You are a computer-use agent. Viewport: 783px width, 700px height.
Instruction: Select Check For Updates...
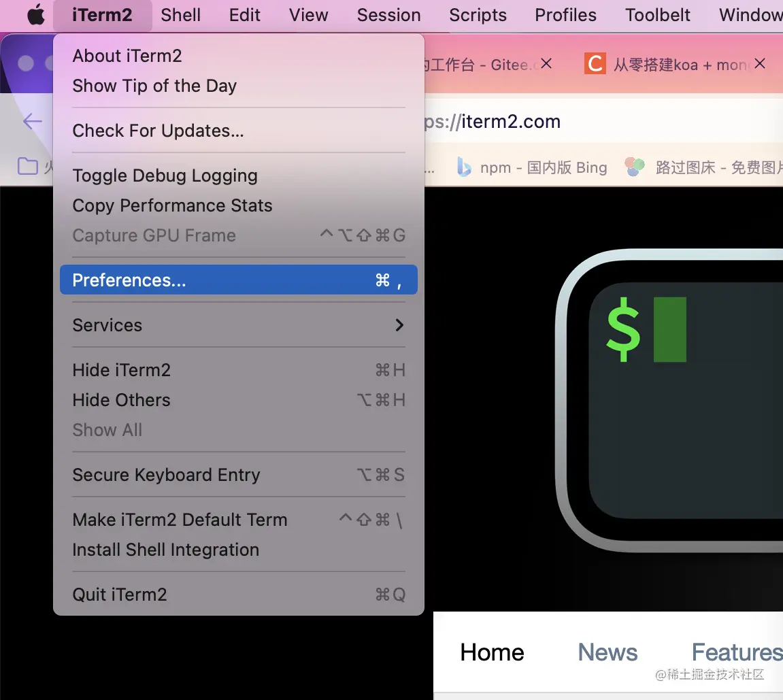pyautogui.click(x=239, y=131)
